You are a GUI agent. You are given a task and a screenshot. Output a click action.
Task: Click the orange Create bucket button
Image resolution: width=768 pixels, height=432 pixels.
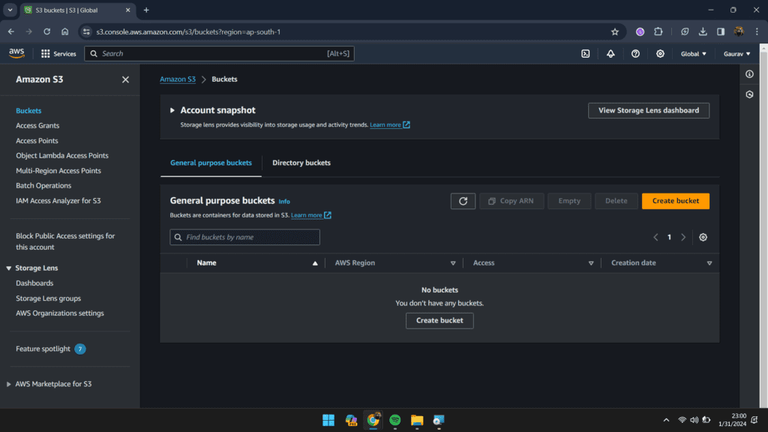[x=675, y=201]
